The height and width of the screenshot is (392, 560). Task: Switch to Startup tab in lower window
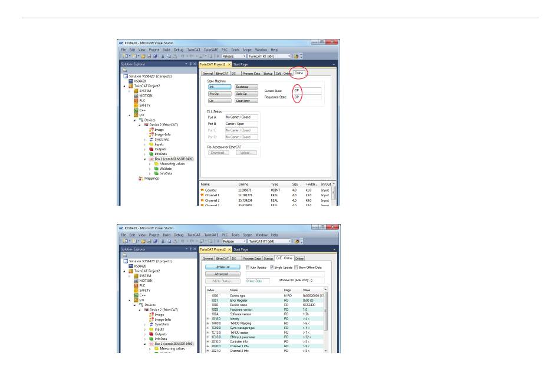point(269,258)
